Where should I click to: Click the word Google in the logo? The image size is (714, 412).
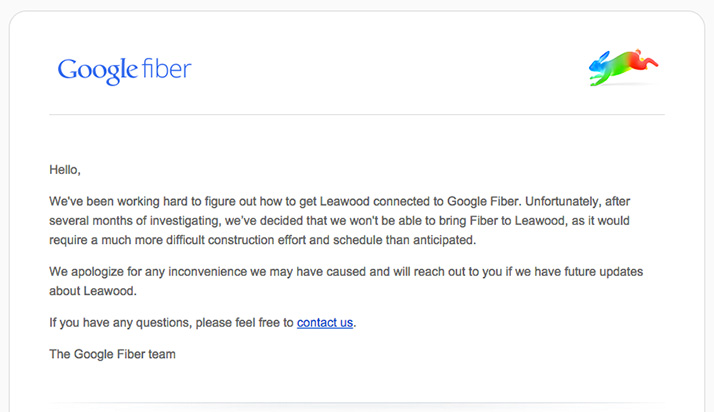[x=96, y=70]
